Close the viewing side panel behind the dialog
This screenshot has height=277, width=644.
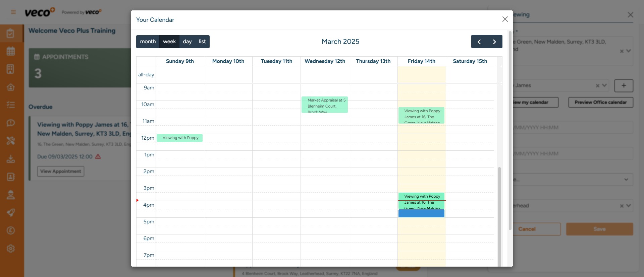tap(631, 15)
